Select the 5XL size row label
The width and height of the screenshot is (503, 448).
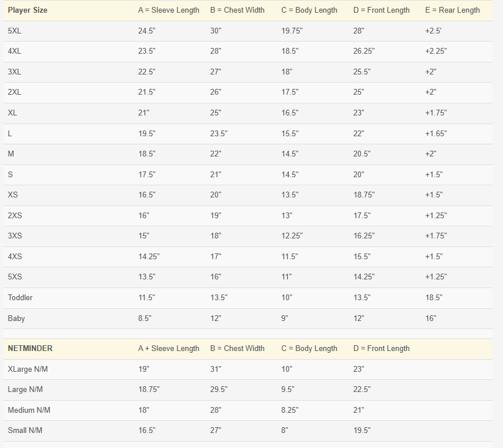point(14,31)
